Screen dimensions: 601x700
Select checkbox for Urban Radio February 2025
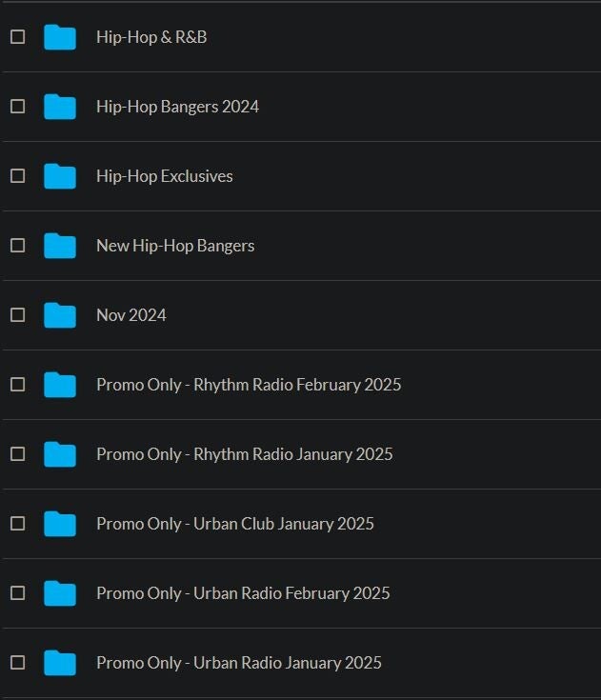(17, 593)
